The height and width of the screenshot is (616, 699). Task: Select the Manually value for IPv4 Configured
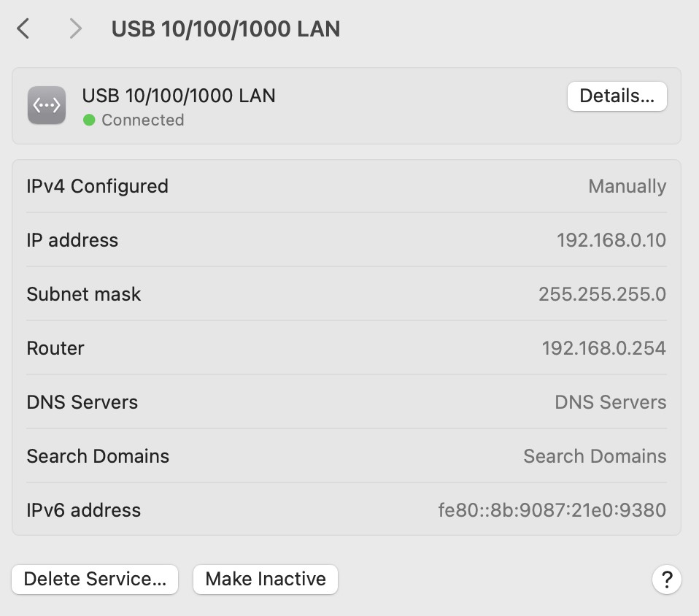(x=627, y=186)
